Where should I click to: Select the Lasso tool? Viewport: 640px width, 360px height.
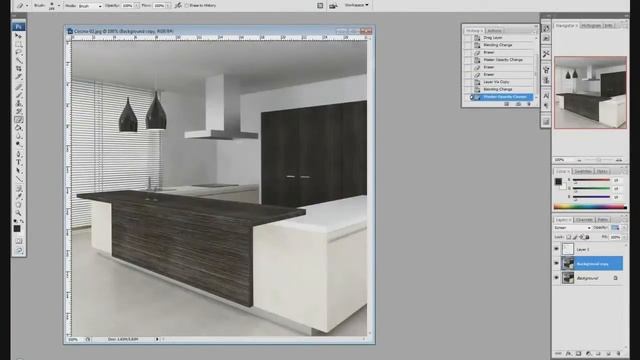pos(18,52)
